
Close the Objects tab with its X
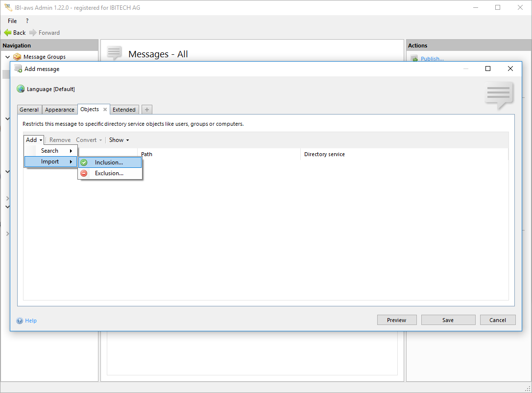click(x=105, y=110)
